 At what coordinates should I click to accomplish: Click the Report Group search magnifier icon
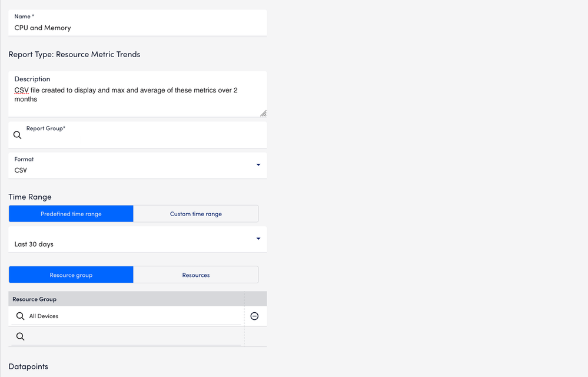pyautogui.click(x=17, y=135)
